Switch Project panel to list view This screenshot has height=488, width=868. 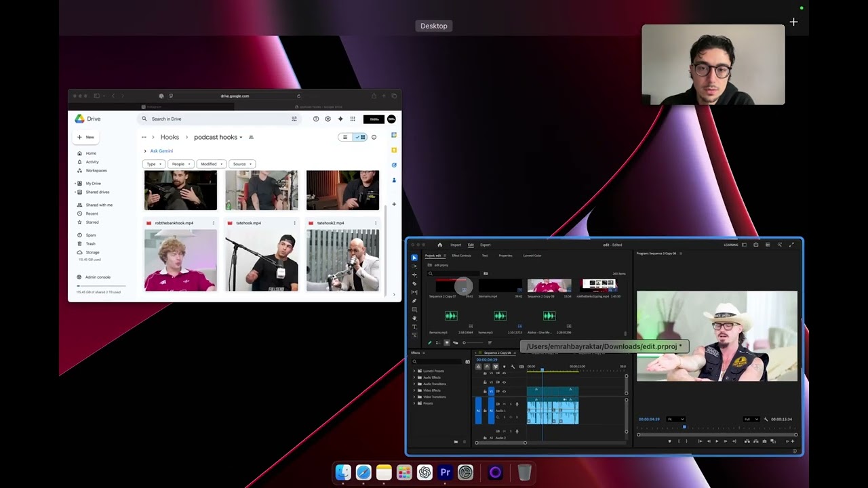(x=438, y=342)
